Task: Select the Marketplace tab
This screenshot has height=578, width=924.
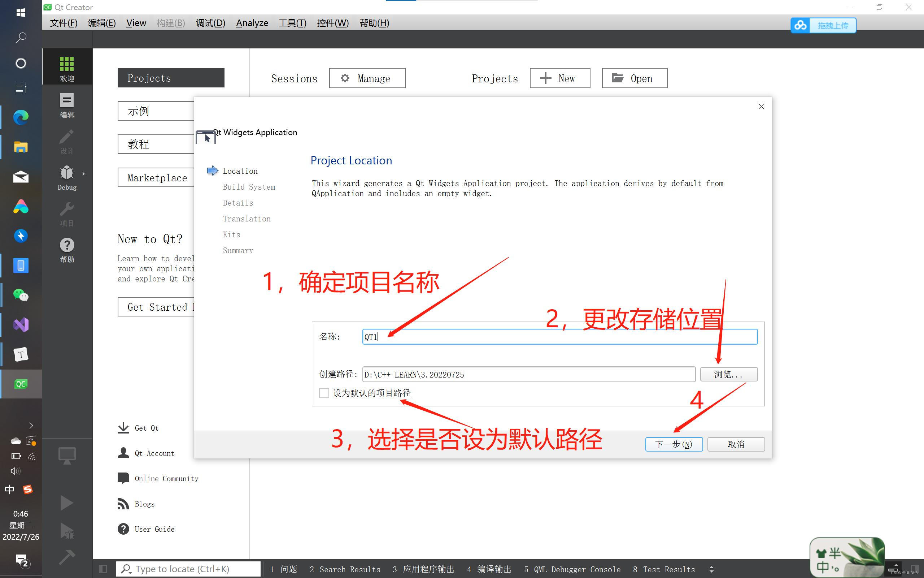Action: pyautogui.click(x=156, y=177)
